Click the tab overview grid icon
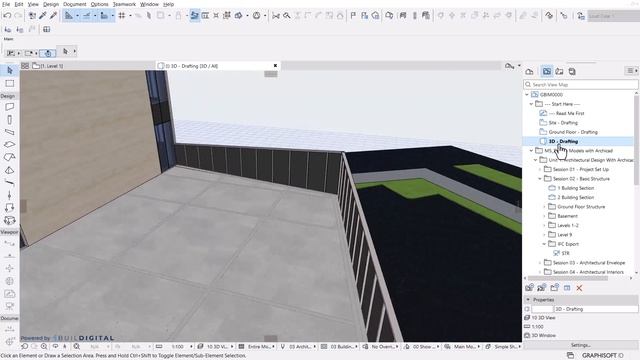The height and width of the screenshot is (360, 640). click(x=25, y=66)
